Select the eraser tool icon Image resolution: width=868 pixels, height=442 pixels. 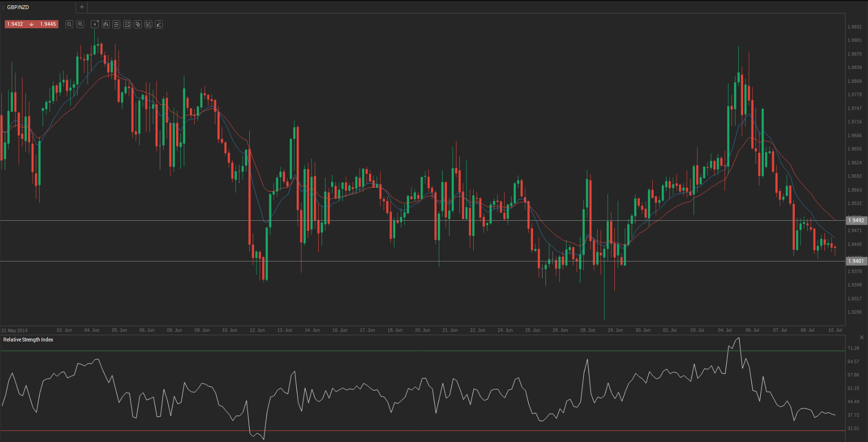coord(159,24)
